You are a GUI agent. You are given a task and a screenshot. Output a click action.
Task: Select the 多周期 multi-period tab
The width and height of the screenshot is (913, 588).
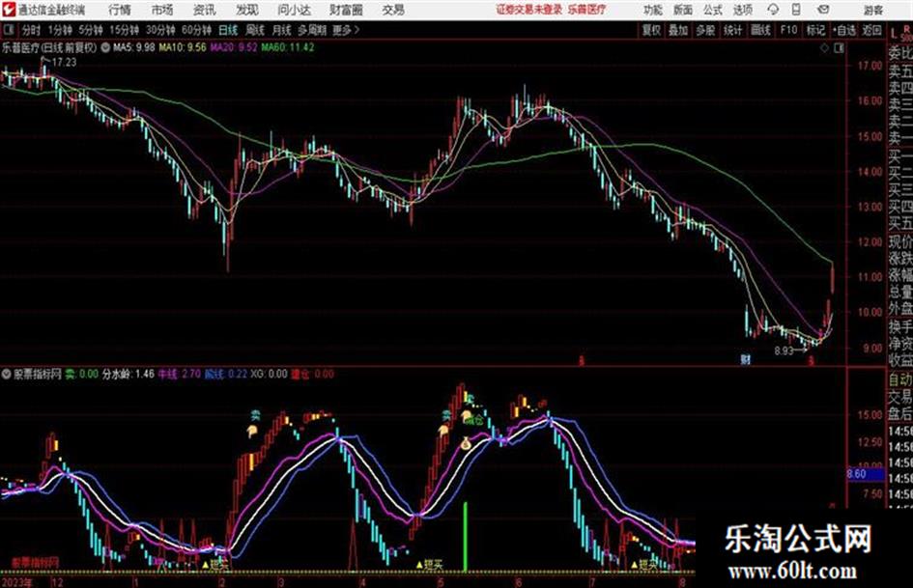click(312, 30)
